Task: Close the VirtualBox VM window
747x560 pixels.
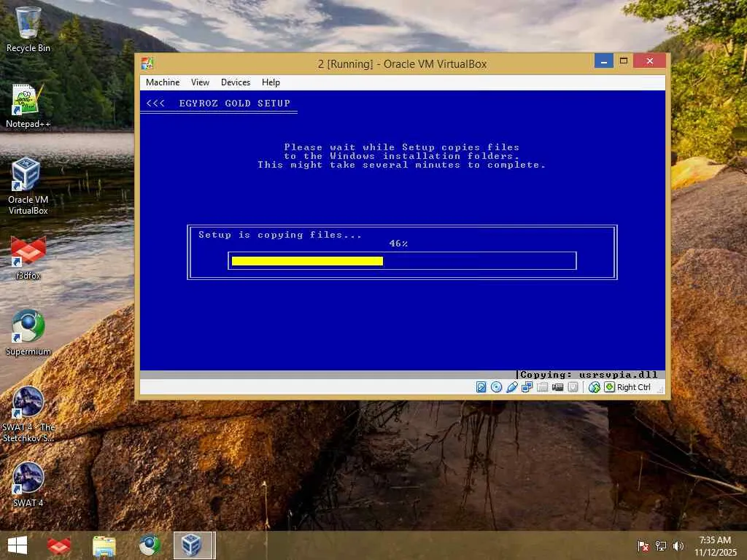Action: (x=649, y=61)
